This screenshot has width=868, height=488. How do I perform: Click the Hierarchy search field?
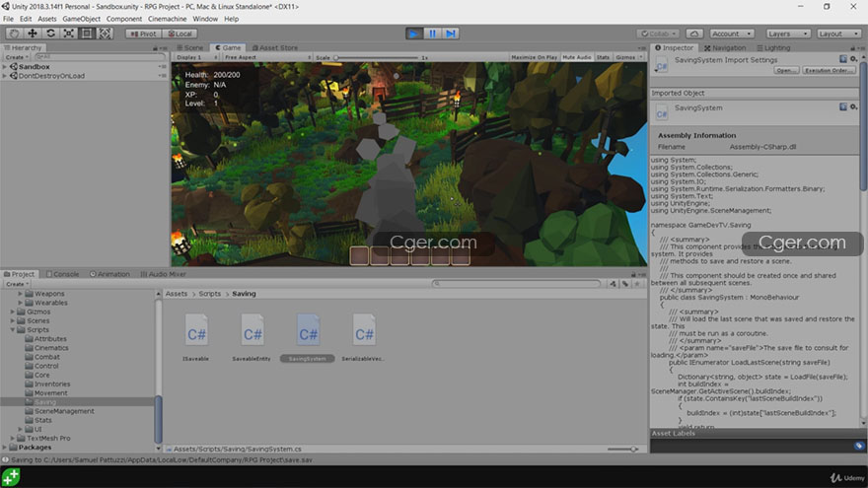pos(99,57)
